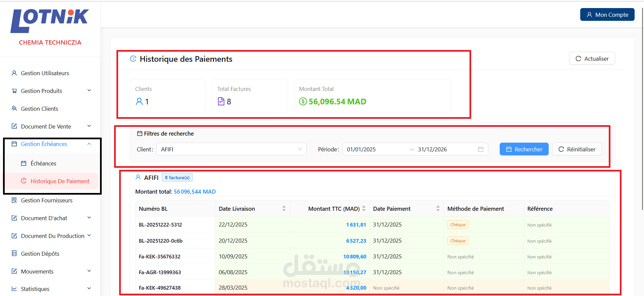Click the user icon next to AFIFI
Viewport: 644px width, 296px height.
click(138, 177)
